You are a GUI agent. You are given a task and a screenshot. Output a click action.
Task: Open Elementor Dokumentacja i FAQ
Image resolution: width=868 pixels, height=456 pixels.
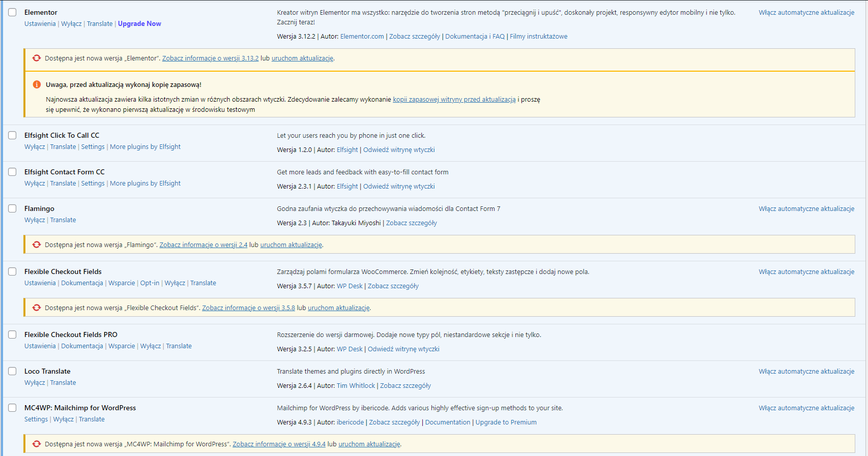tap(475, 36)
